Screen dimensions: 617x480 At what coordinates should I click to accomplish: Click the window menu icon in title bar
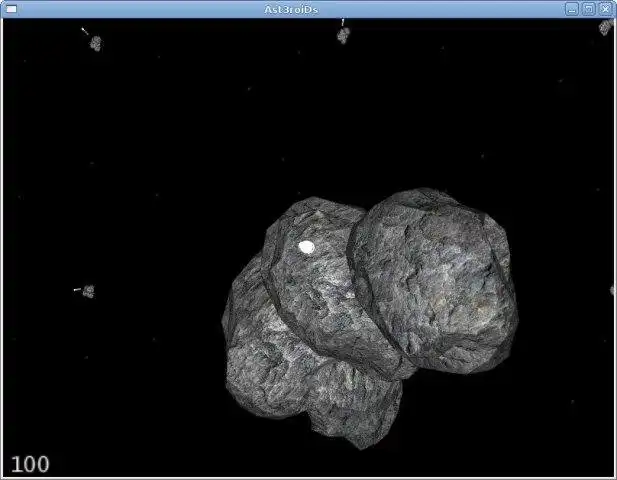[12, 9]
